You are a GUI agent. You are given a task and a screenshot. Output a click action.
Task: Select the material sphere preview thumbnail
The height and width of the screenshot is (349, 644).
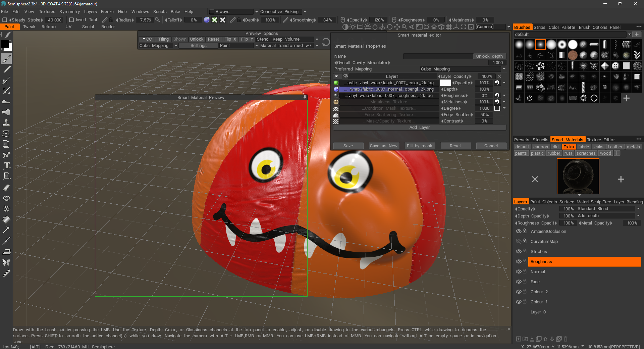point(578,176)
